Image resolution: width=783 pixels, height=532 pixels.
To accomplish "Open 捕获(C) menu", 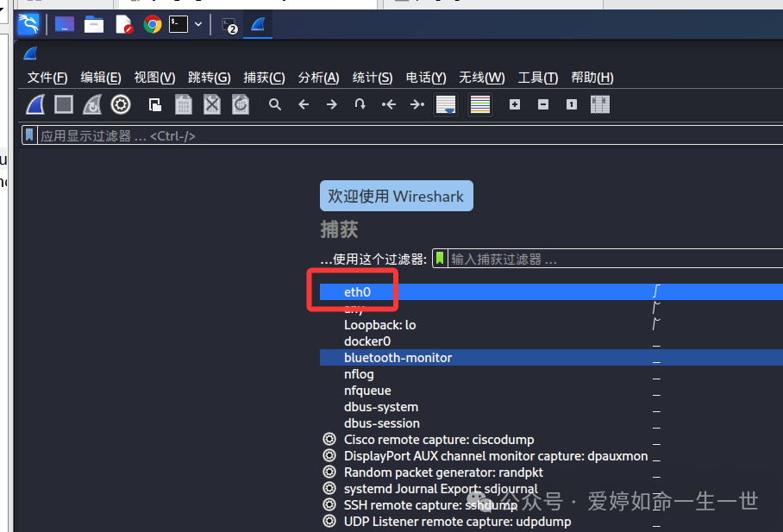I will click(x=264, y=78).
